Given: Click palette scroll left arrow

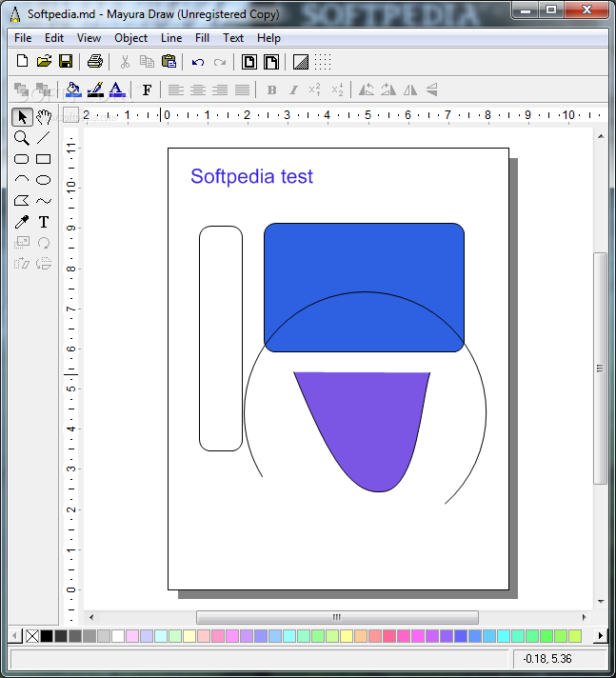Looking at the screenshot, I should tap(14, 636).
